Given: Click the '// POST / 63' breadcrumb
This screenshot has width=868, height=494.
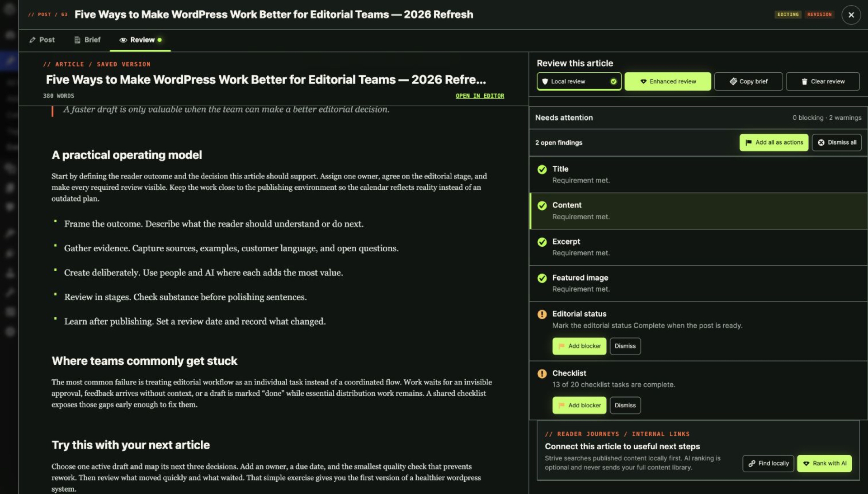Looking at the screenshot, I should point(47,14).
